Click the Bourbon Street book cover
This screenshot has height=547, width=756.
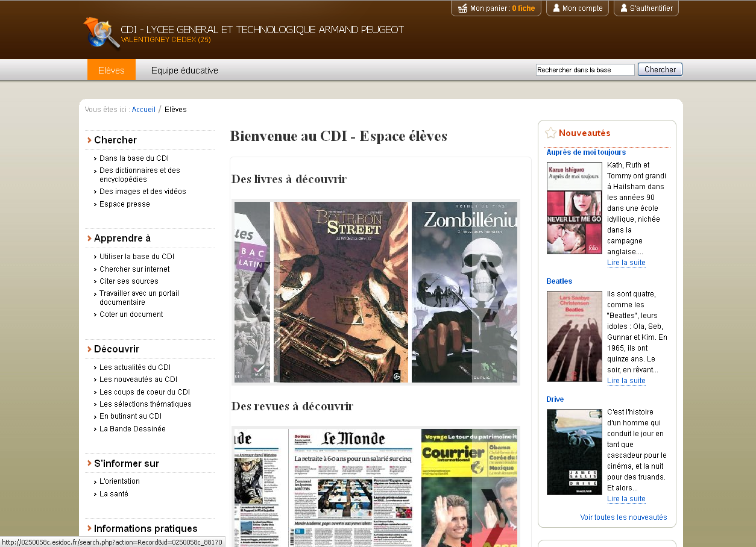tap(341, 292)
